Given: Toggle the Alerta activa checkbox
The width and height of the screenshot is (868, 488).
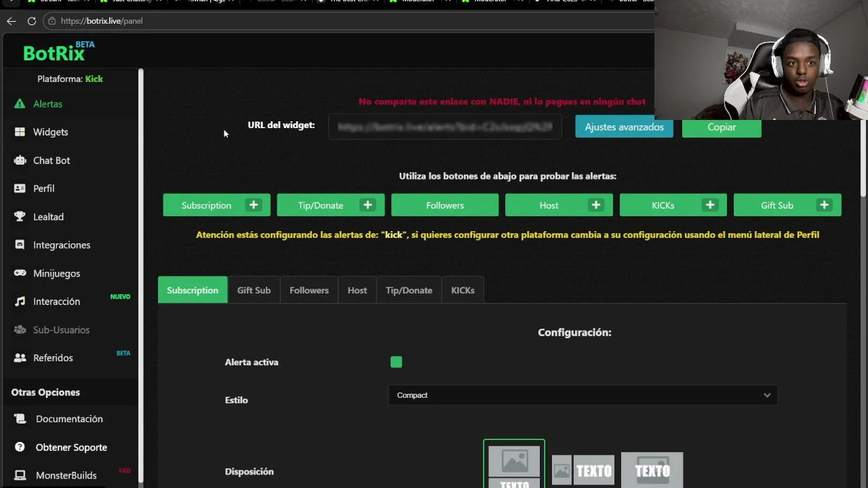Looking at the screenshot, I should 396,362.
